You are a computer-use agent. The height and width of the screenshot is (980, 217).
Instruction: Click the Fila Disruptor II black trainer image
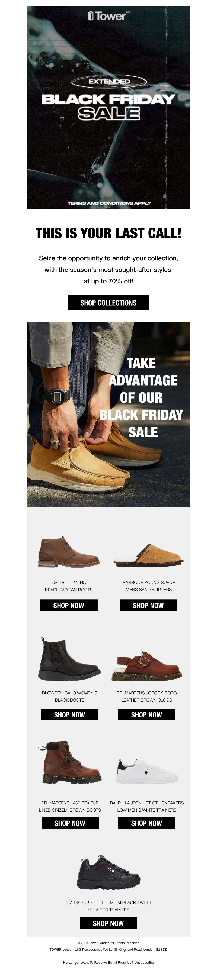(108, 872)
